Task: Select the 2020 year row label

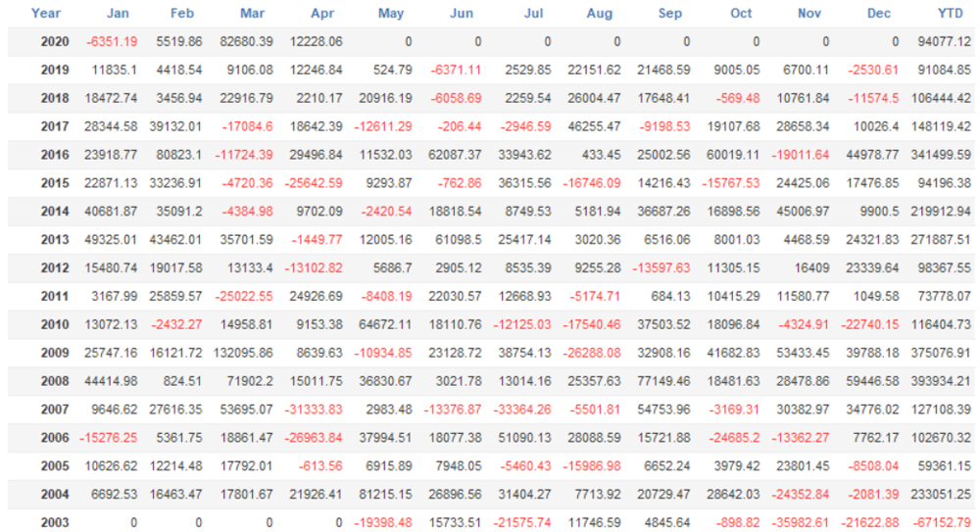Action: [x=55, y=42]
